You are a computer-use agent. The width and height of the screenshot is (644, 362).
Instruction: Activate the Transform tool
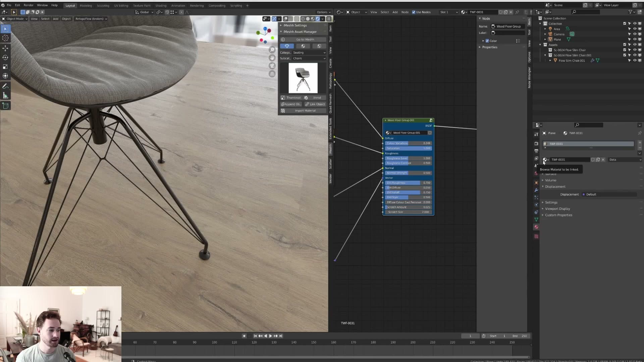pos(5,76)
